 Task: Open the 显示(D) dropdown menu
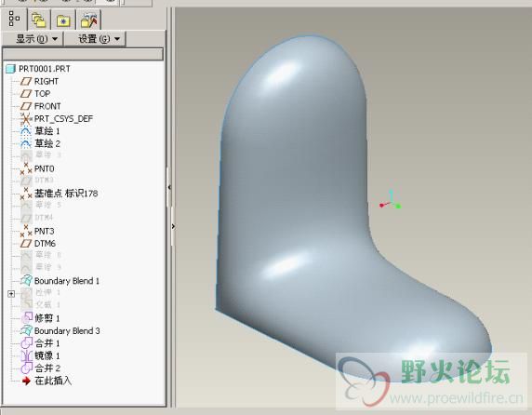tap(33, 39)
